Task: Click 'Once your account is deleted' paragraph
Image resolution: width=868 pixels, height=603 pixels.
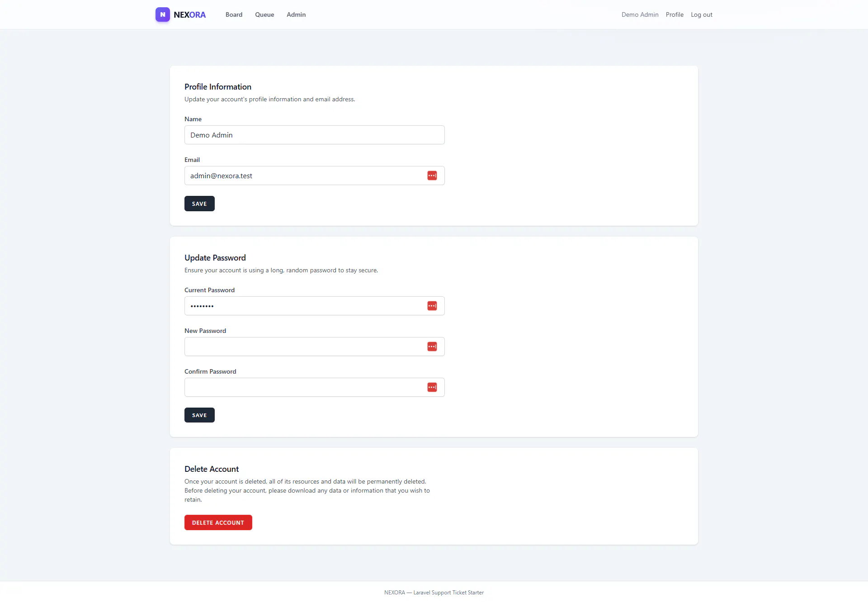Action: [x=307, y=490]
